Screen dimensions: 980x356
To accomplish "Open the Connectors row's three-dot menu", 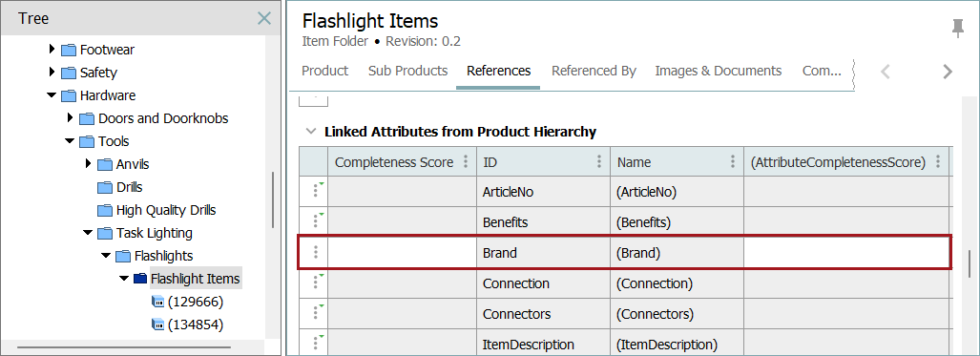I will point(316,313).
